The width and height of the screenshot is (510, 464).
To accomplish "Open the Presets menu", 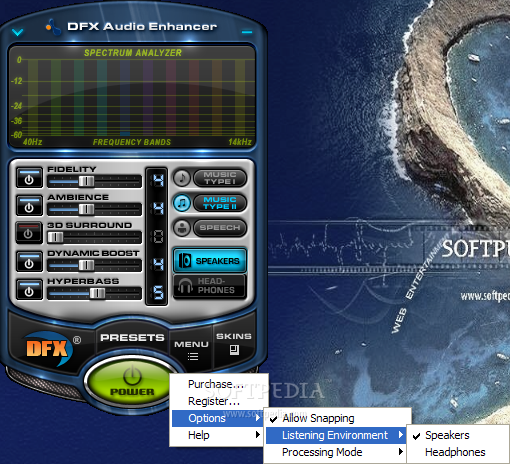I will 132,338.
